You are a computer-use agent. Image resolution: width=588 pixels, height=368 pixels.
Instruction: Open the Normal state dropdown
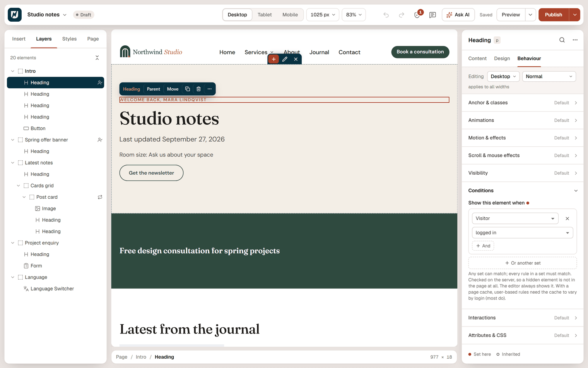pos(549,76)
